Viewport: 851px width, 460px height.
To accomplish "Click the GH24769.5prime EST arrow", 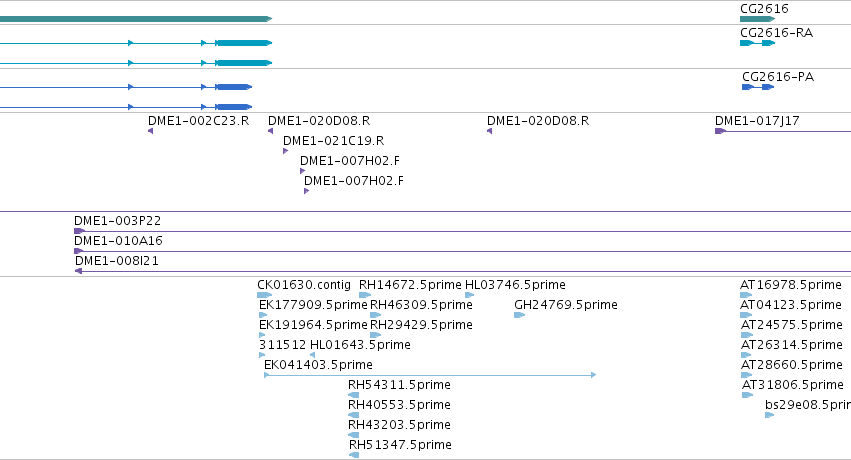I will 519,315.
